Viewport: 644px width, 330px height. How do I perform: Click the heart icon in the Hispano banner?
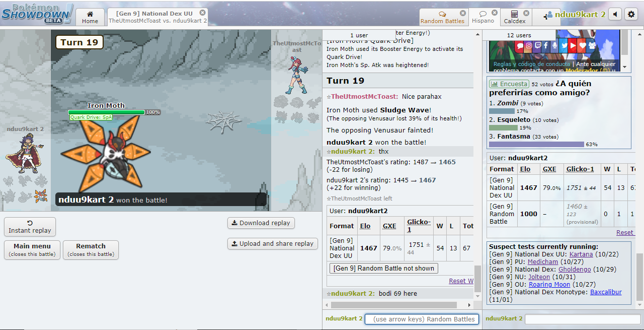(x=582, y=46)
